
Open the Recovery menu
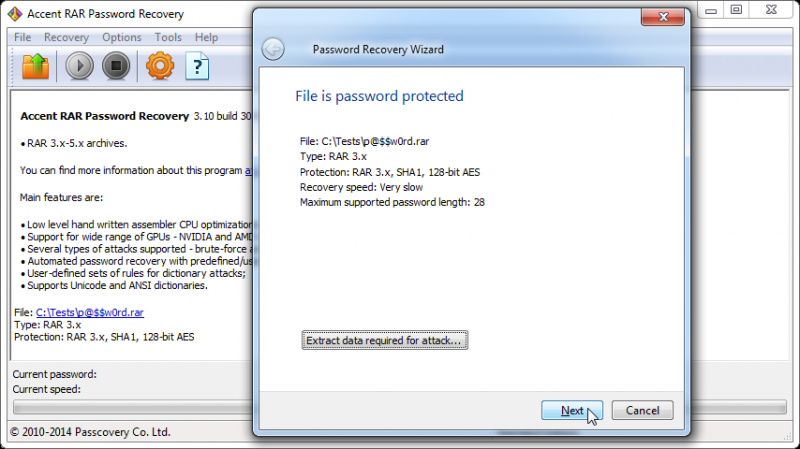pos(66,37)
